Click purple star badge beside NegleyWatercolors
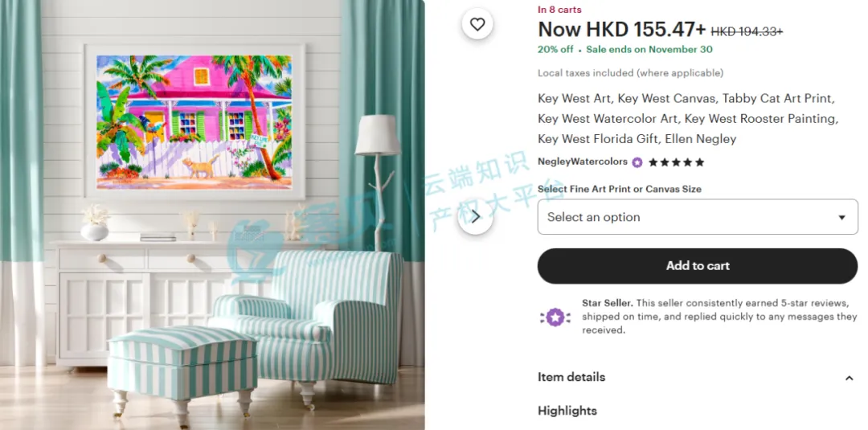 pos(637,162)
